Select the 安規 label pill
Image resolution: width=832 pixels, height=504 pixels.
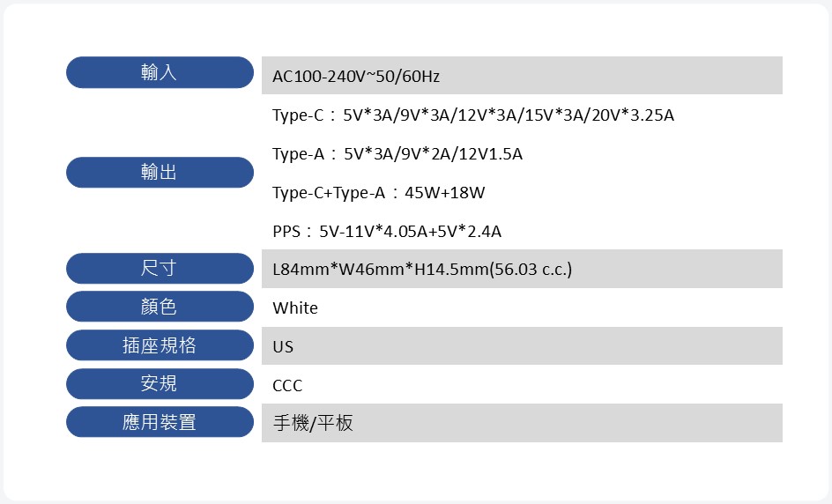click(x=160, y=383)
